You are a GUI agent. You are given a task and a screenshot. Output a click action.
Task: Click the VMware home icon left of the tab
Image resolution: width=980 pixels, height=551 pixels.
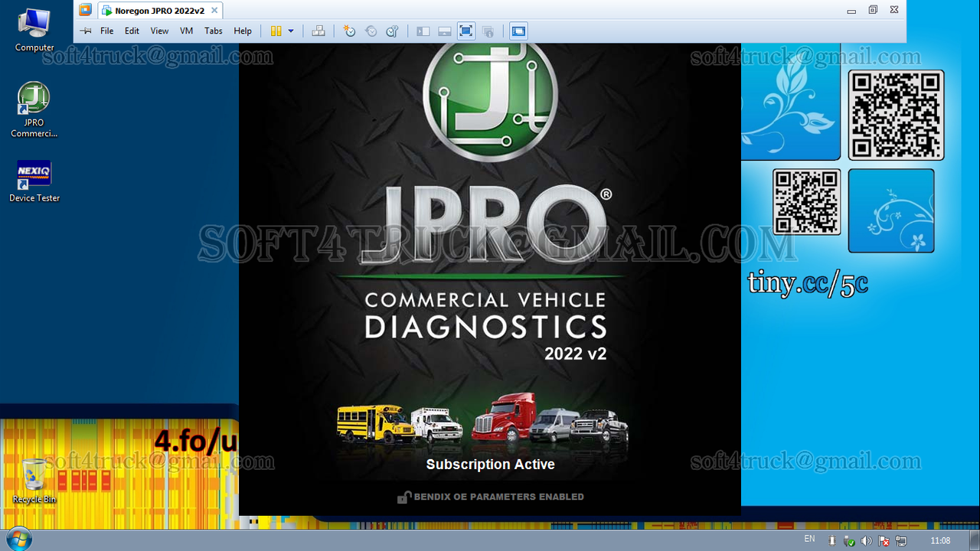click(85, 10)
